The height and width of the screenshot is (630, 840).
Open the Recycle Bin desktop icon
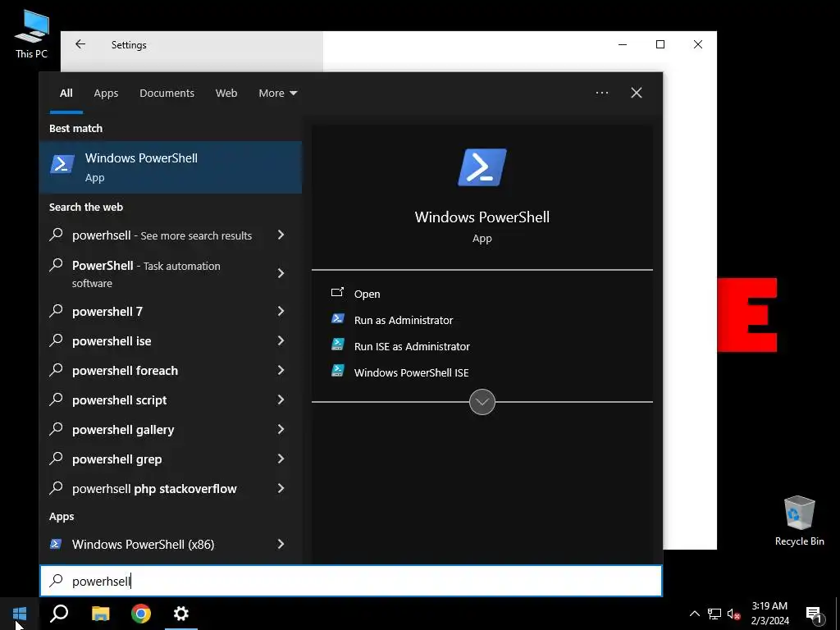pyautogui.click(x=799, y=521)
